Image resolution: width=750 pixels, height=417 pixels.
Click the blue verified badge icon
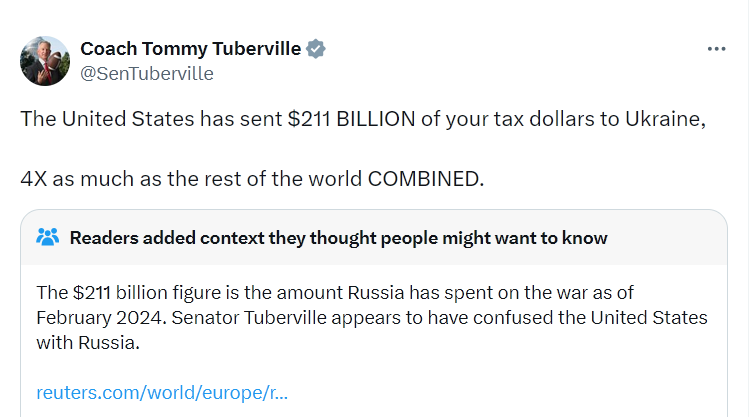tap(316, 48)
